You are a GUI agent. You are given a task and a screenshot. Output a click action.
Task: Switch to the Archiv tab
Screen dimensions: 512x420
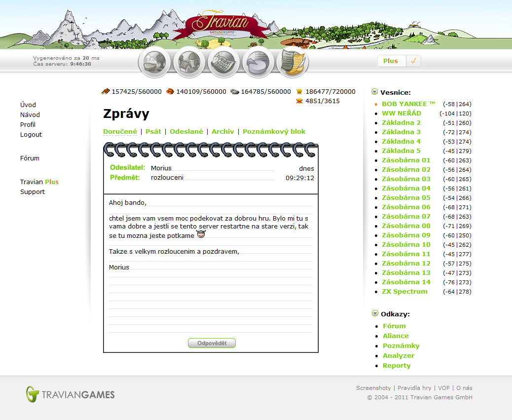coord(222,131)
